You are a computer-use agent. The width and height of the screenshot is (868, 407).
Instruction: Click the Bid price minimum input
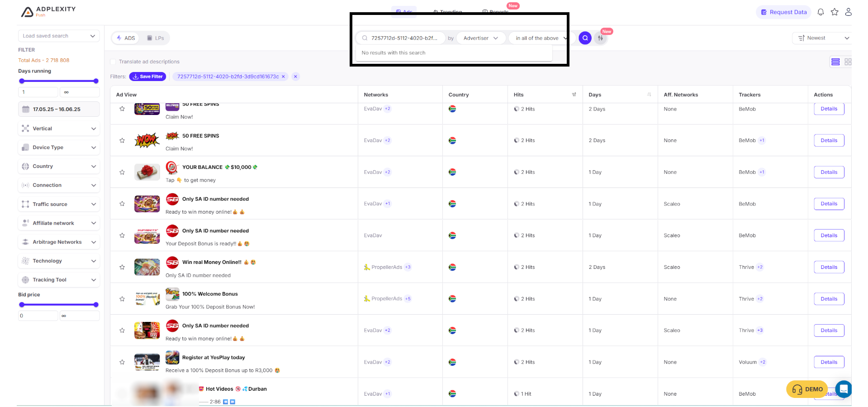[38, 316]
